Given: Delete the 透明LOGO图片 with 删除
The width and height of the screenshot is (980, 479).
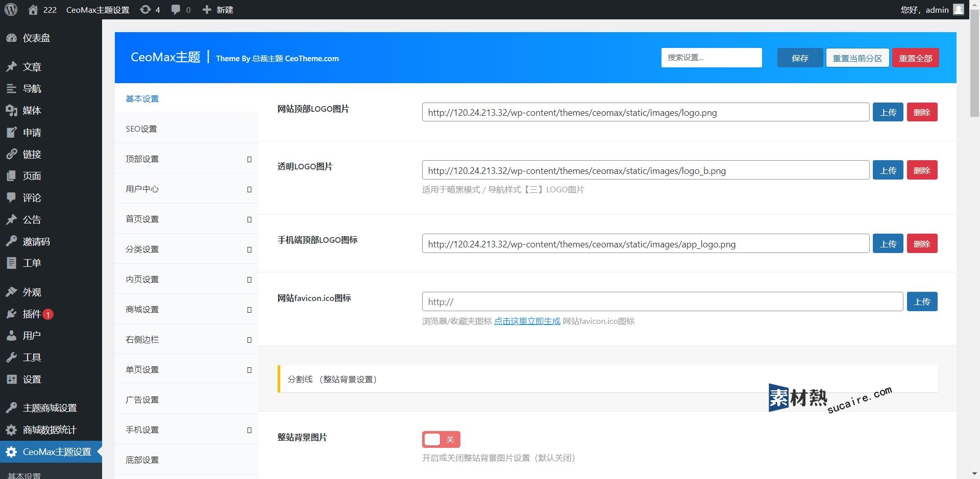Looking at the screenshot, I should coord(922,170).
